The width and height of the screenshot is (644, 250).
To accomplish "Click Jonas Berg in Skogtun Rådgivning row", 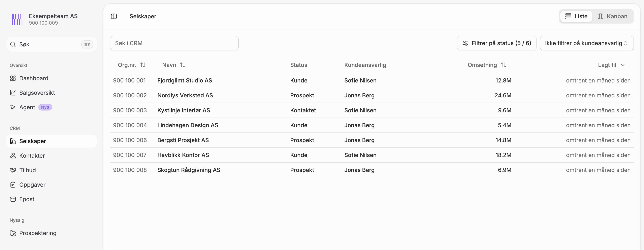I will pos(359,170).
